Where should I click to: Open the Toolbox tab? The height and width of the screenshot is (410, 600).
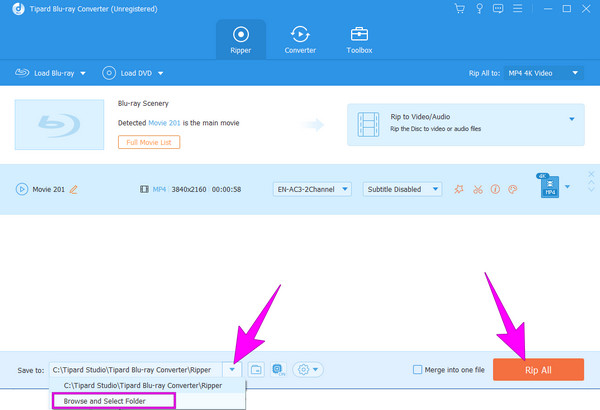tap(359, 40)
